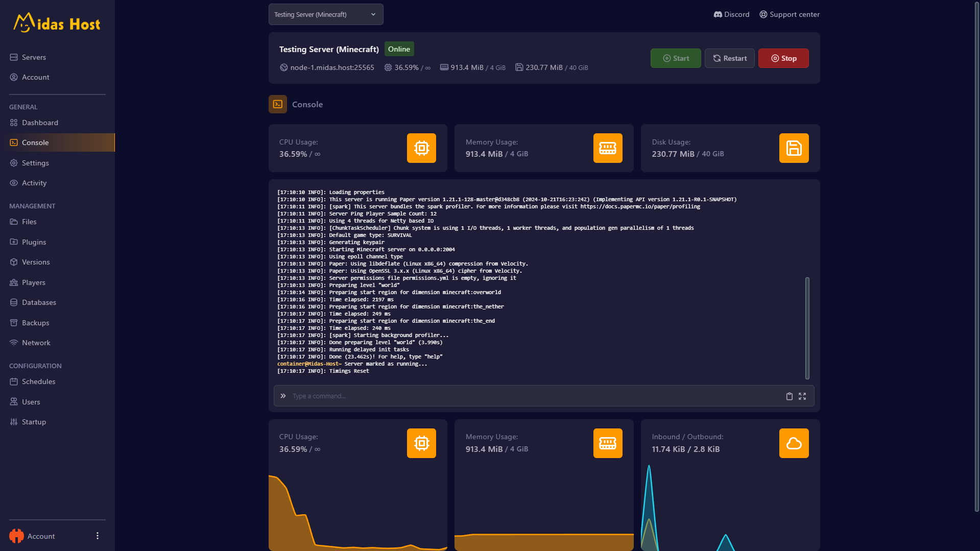Click the Files folder icon
The width and height of the screenshot is (980, 551).
point(14,222)
